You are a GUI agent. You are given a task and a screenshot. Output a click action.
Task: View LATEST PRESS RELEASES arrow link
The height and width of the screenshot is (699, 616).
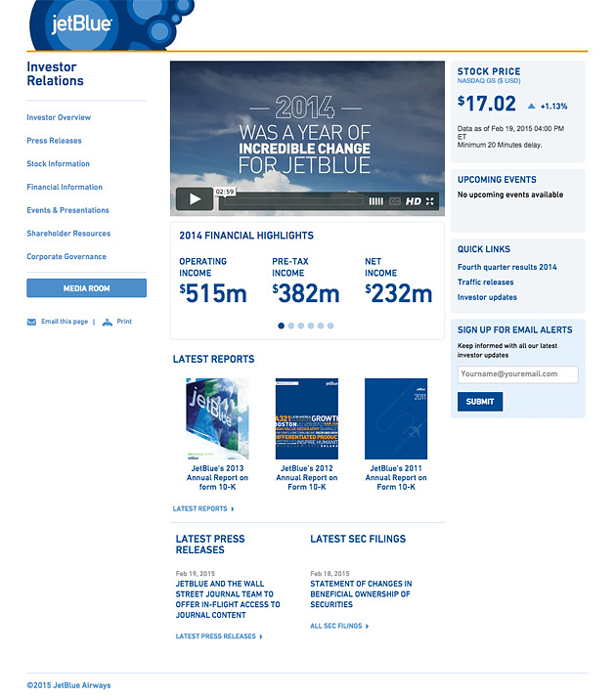[x=219, y=636]
